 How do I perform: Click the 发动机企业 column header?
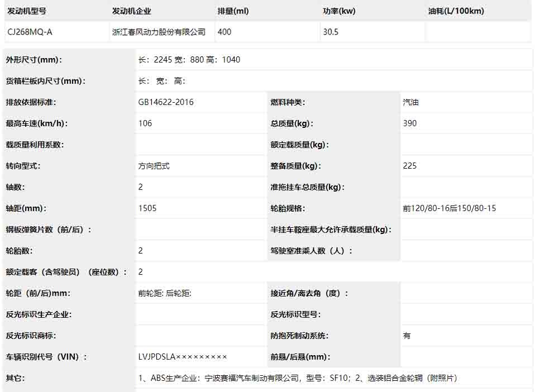132,11
